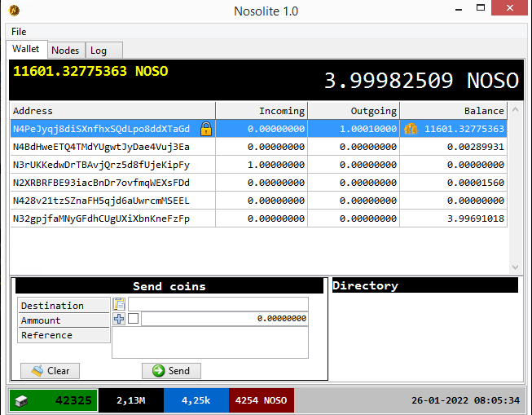This screenshot has height=415, width=532.
Task: Click the blue plus icon next to Ammount
Action: (x=119, y=319)
